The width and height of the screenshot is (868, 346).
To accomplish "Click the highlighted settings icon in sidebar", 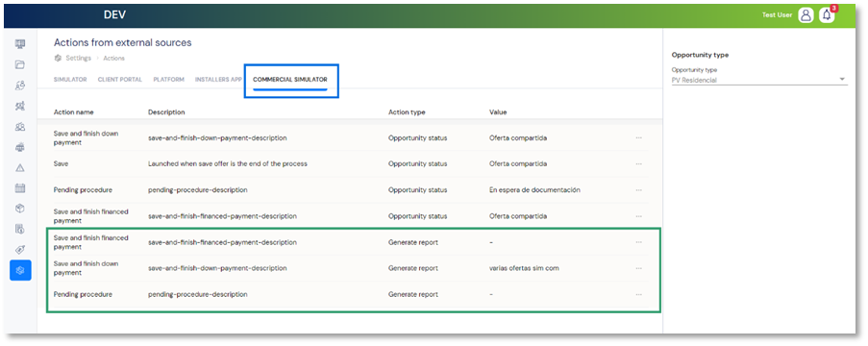I will tap(20, 270).
